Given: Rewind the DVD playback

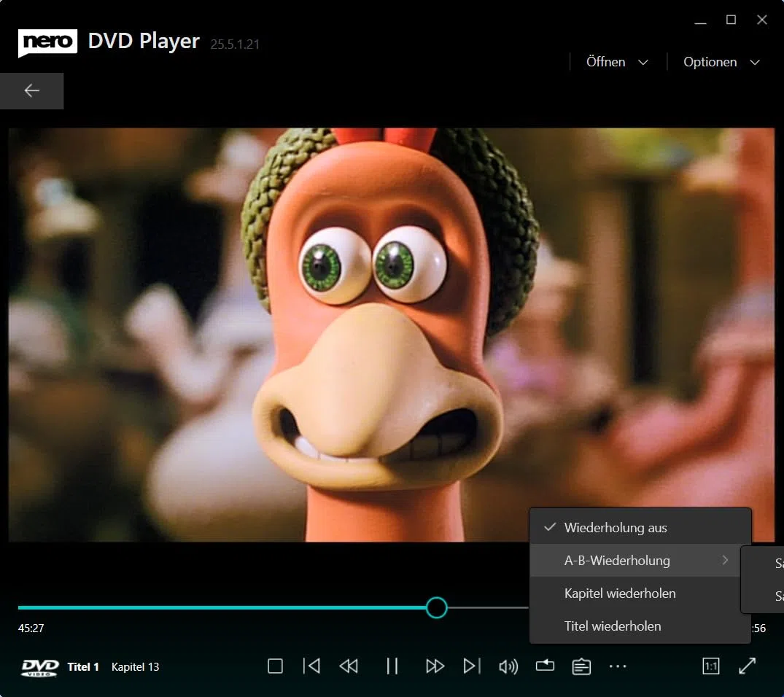Looking at the screenshot, I should tap(349, 666).
